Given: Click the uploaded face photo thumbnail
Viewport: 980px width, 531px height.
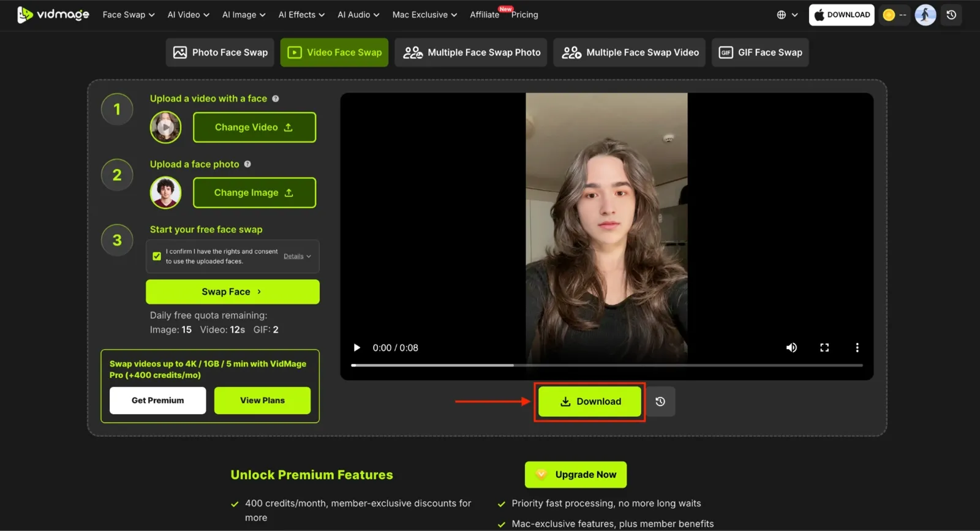Looking at the screenshot, I should (165, 192).
